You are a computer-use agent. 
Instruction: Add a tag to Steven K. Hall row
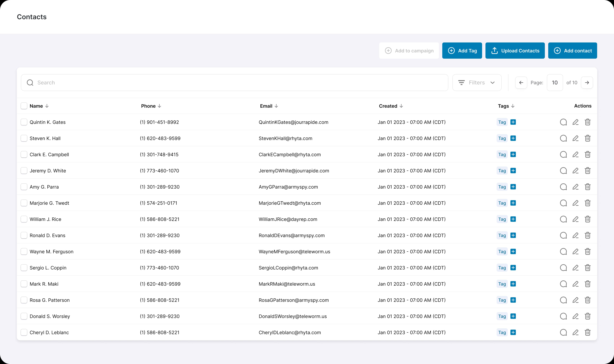pos(513,138)
